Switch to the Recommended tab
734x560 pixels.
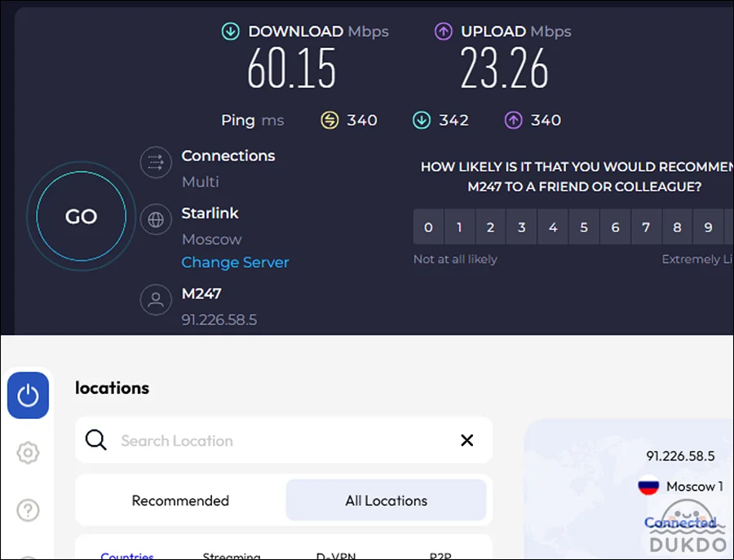pyautogui.click(x=181, y=500)
